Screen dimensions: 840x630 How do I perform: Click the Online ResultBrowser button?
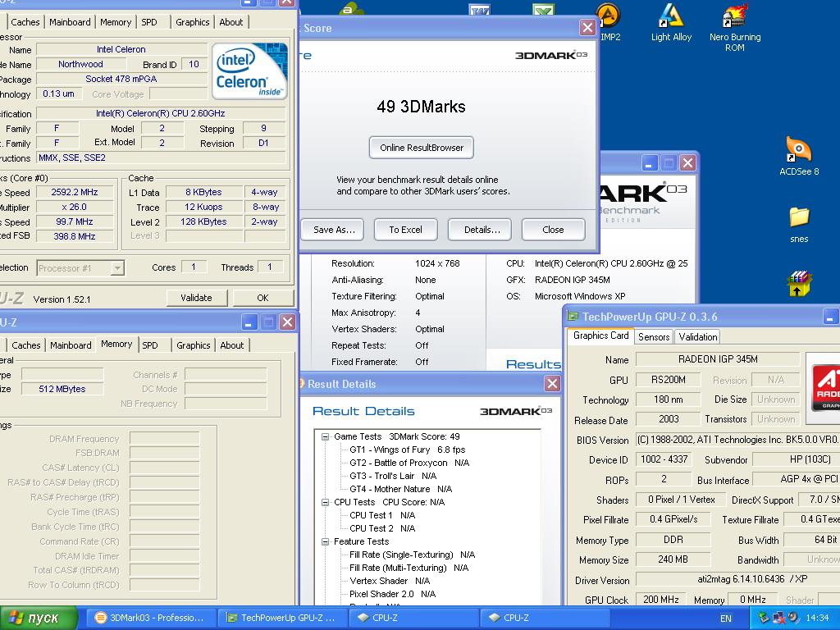tap(422, 148)
